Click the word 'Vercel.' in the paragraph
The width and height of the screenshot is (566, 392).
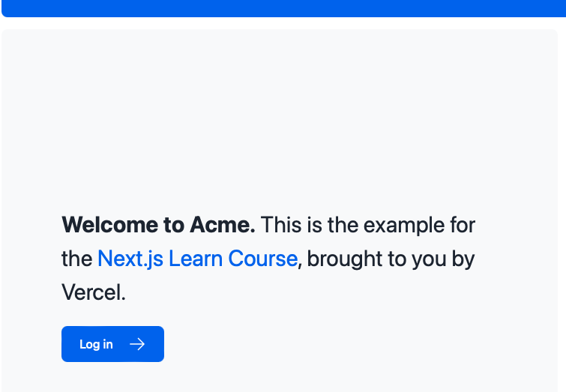click(x=94, y=292)
